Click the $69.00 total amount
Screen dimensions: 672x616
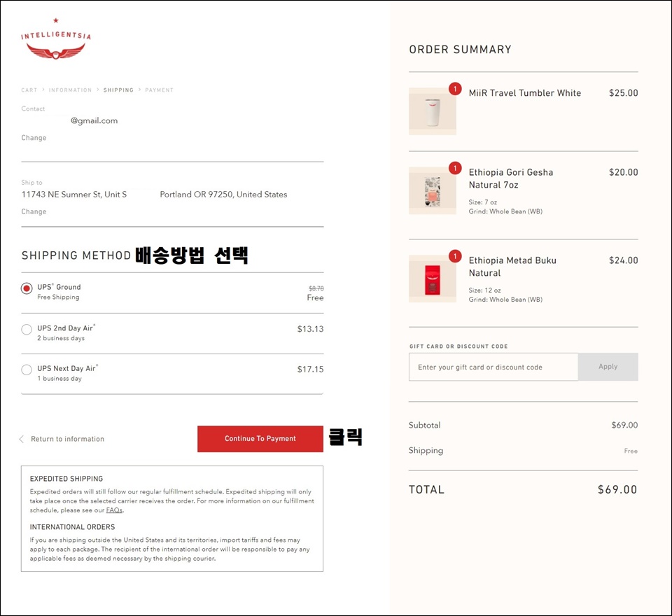[617, 489]
